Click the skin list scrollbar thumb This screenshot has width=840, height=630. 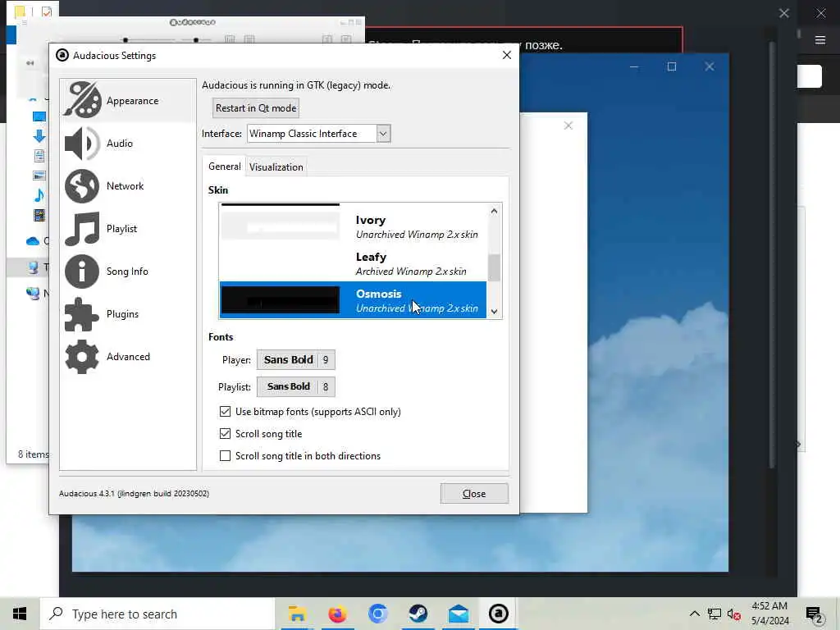tap(494, 267)
